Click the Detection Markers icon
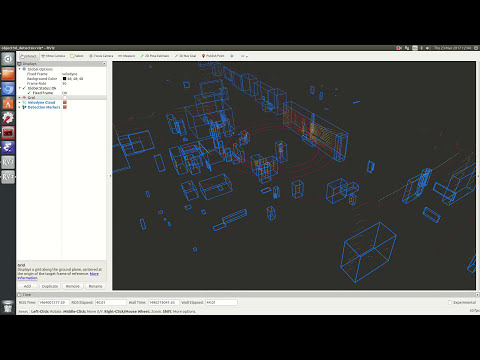 point(24,107)
